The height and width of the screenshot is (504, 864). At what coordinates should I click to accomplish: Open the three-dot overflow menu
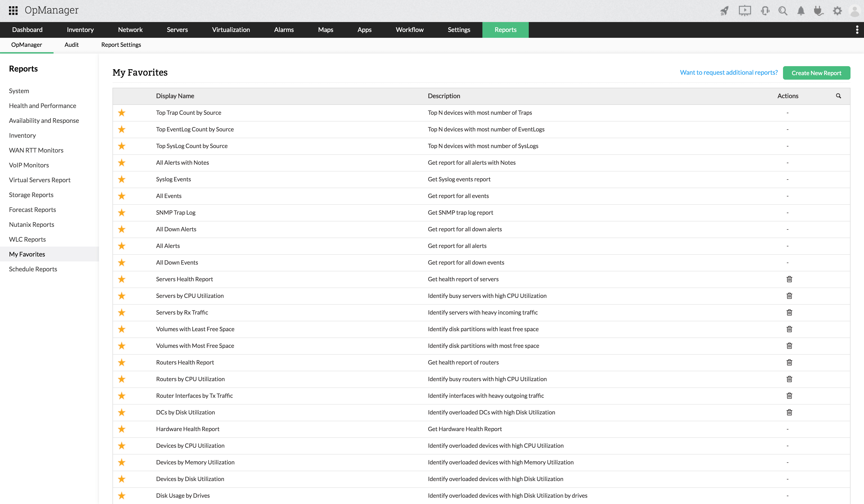click(857, 30)
